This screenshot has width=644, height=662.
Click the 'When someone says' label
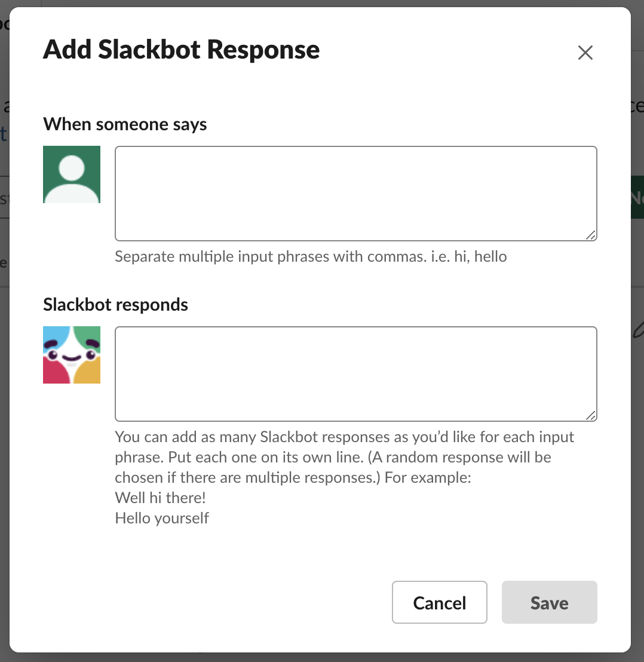coord(125,124)
